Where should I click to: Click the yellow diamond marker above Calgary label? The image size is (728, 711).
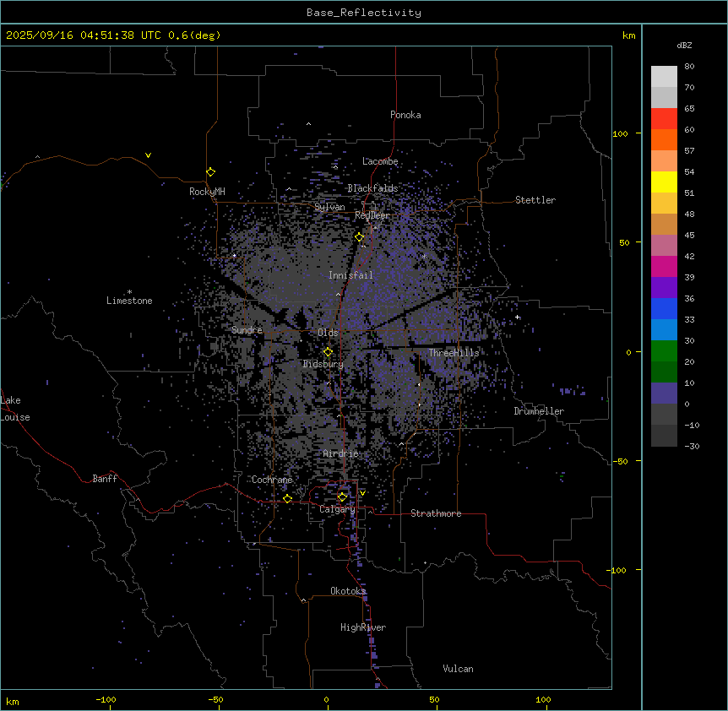pos(342,497)
